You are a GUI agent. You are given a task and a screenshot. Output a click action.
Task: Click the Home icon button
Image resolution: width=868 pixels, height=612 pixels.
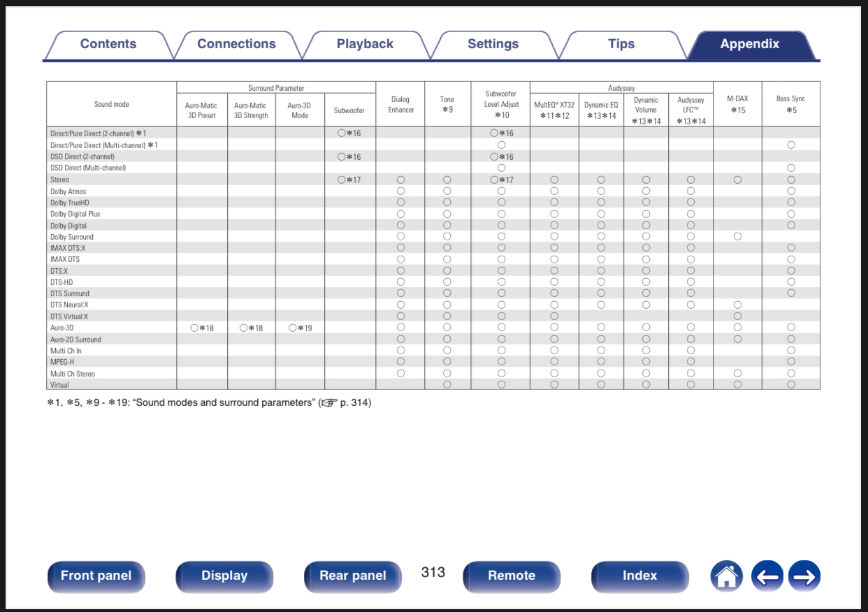[727, 576]
